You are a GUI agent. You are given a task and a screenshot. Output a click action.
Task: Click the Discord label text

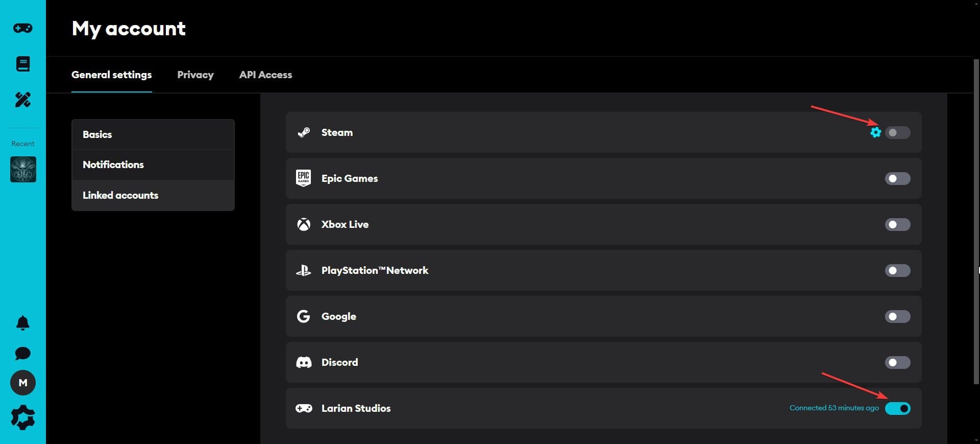click(x=340, y=362)
